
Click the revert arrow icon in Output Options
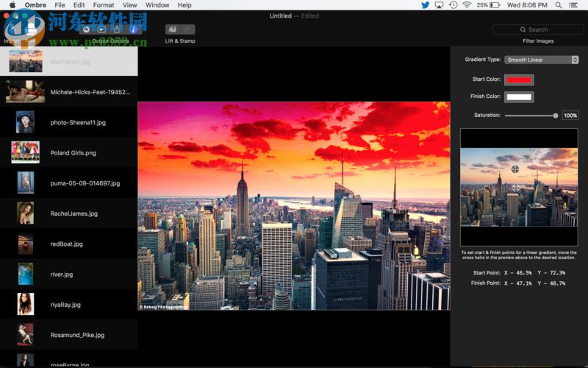[86, 29]
